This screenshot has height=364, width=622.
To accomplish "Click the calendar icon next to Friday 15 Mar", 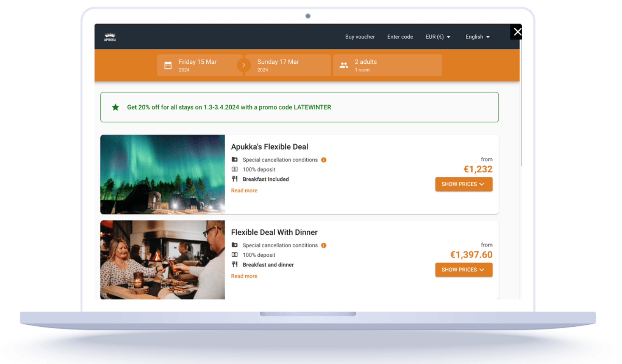I will tap(168, 65).
